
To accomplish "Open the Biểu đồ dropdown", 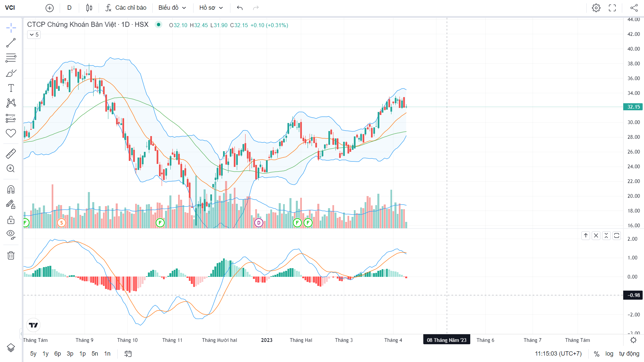I will click(x=172, y=8).
